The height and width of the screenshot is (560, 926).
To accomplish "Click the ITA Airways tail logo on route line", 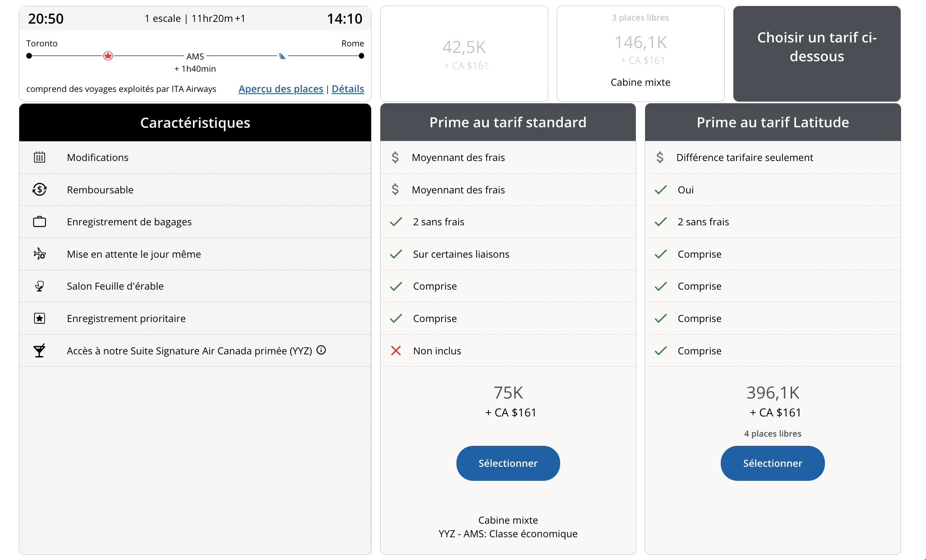I will [282, 56].
